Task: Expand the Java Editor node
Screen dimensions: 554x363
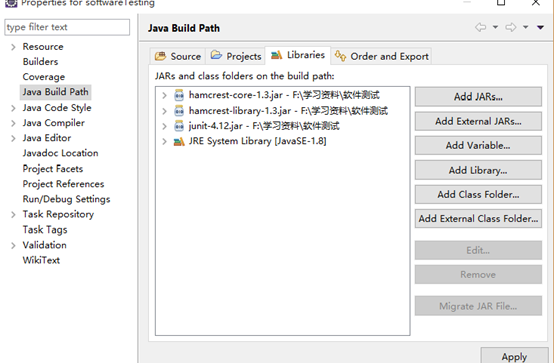Action: (13, 139)
